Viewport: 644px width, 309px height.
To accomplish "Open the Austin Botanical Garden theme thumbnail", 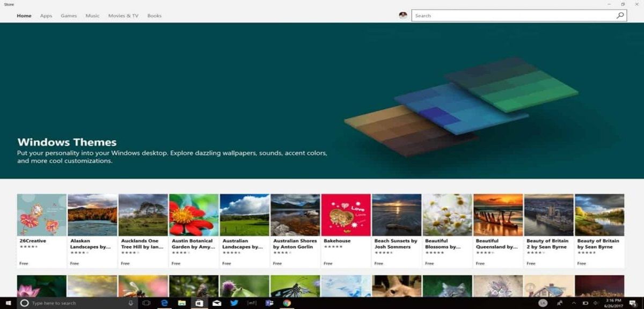I will (194, 215).
